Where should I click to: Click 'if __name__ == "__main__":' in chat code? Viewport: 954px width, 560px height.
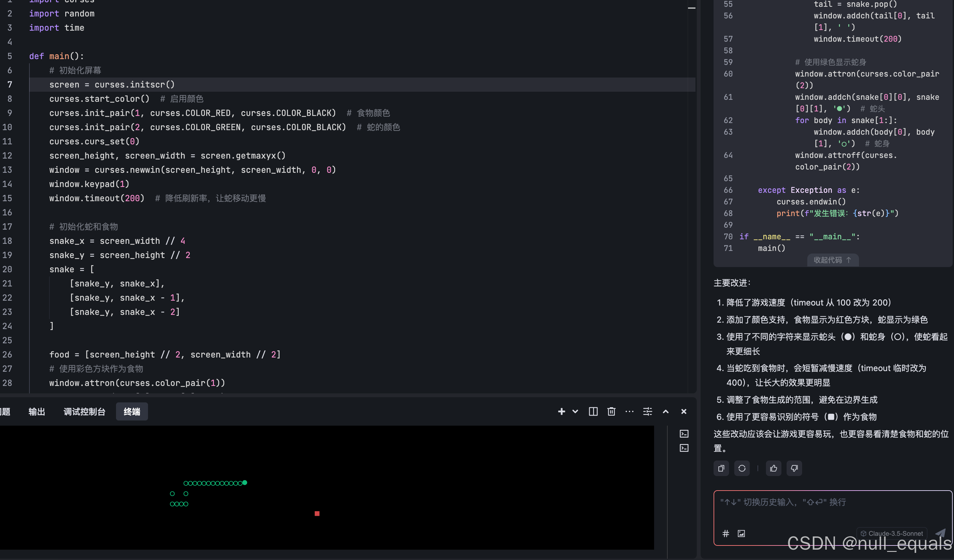800,236
